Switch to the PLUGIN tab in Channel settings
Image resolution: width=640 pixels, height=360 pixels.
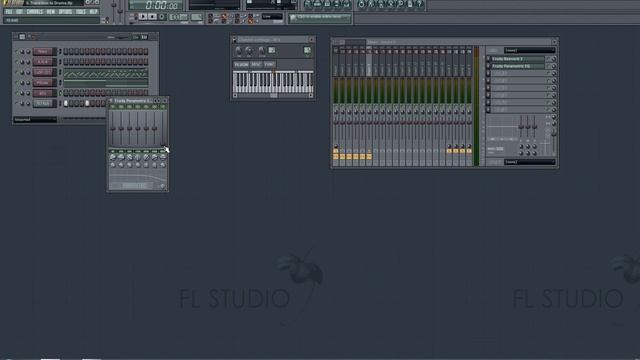click(x=241, y=64)
